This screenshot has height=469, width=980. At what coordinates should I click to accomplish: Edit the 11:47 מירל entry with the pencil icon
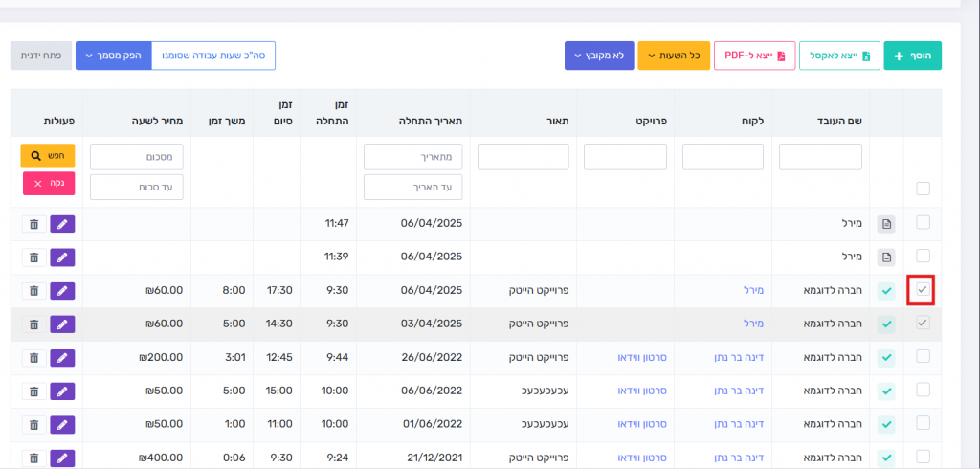62,224
